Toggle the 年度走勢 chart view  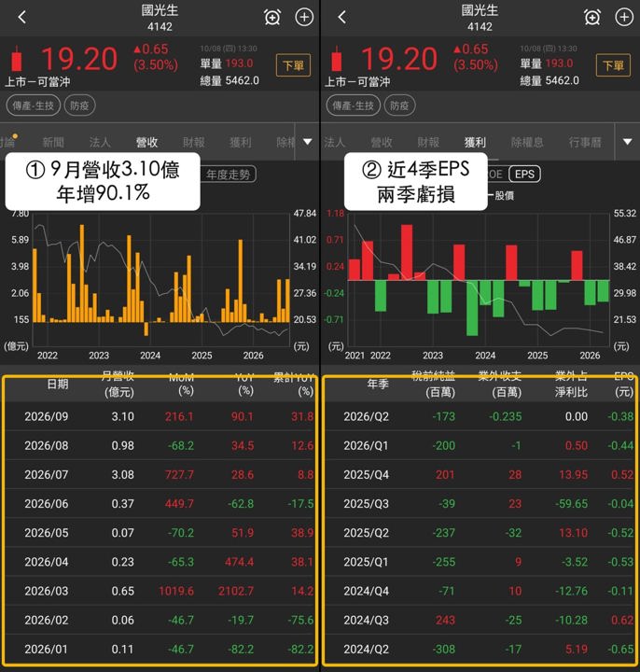[x=229, y=175]
